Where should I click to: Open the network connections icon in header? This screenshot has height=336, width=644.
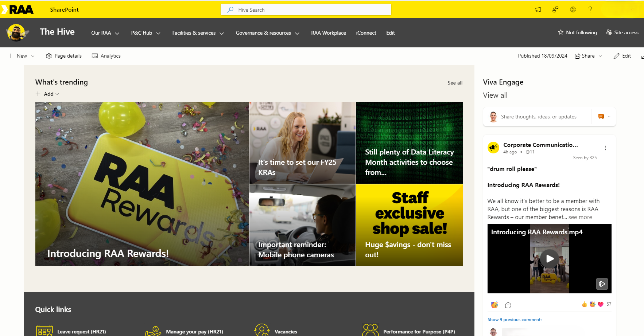click(x=555, y=10)
